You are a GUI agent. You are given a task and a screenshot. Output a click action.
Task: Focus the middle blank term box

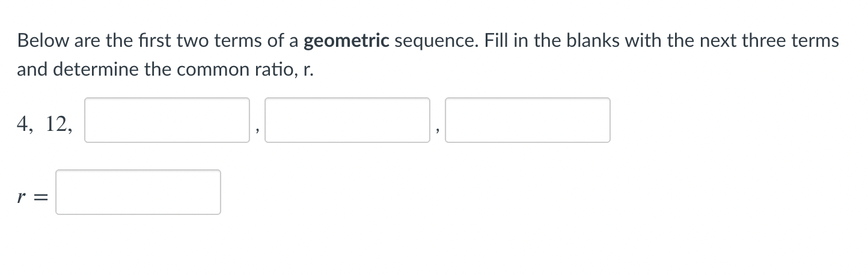point(347,120)
